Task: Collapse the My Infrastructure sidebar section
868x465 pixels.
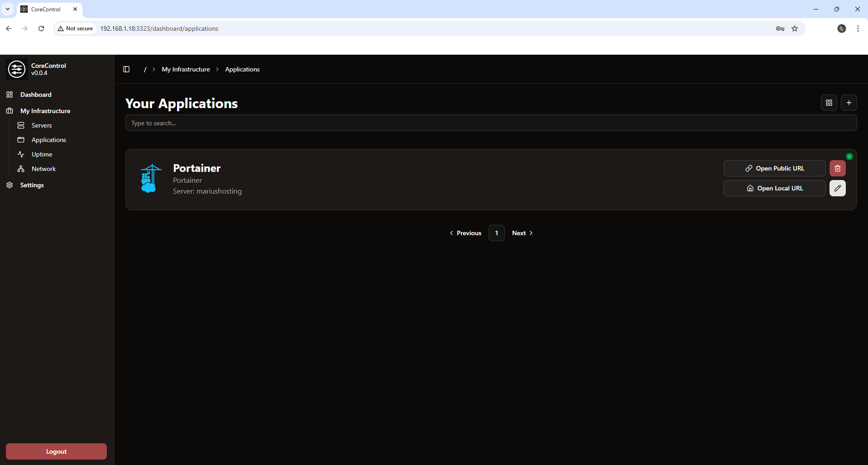Action: click(x=45, y=111)
